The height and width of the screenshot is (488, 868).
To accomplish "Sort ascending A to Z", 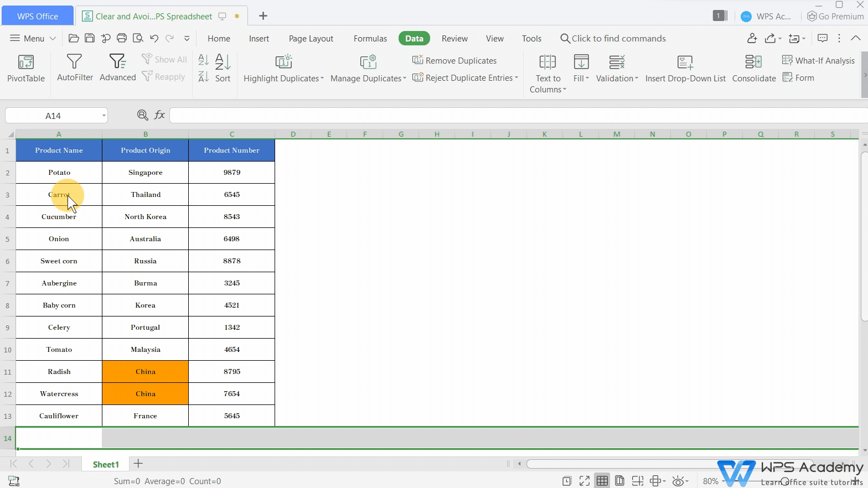I will [203, 60].
